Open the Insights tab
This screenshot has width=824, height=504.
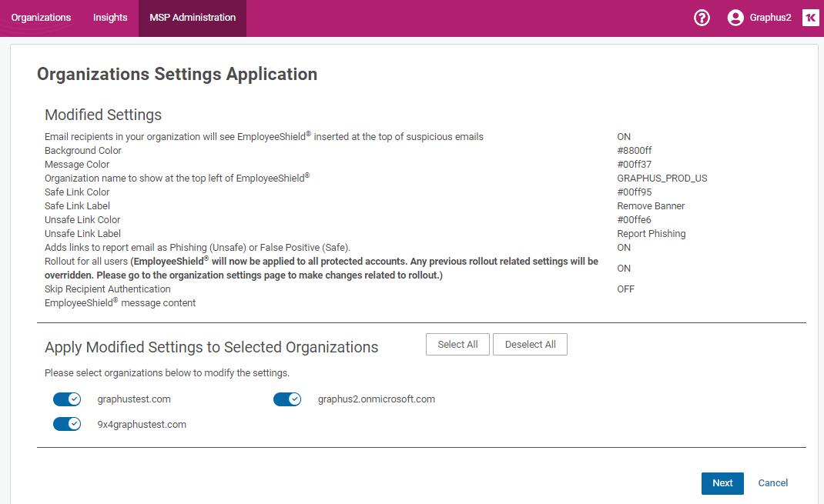click(110, 18)
